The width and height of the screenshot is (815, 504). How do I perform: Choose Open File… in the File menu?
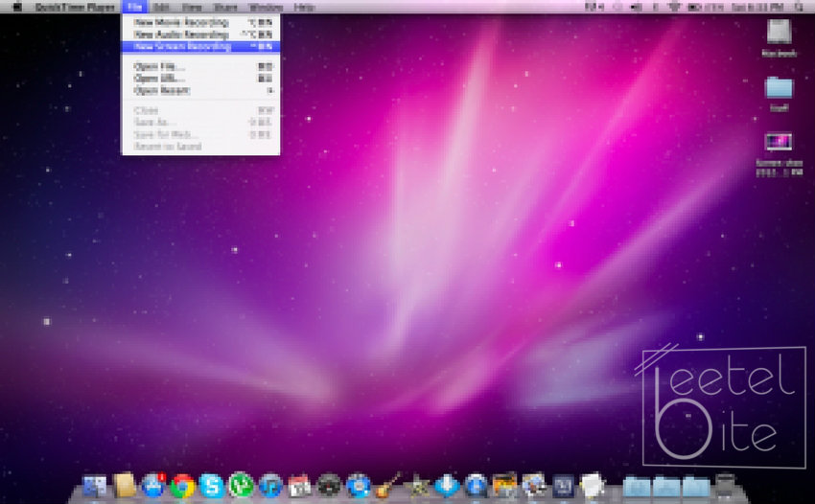[x=200, y=66]
